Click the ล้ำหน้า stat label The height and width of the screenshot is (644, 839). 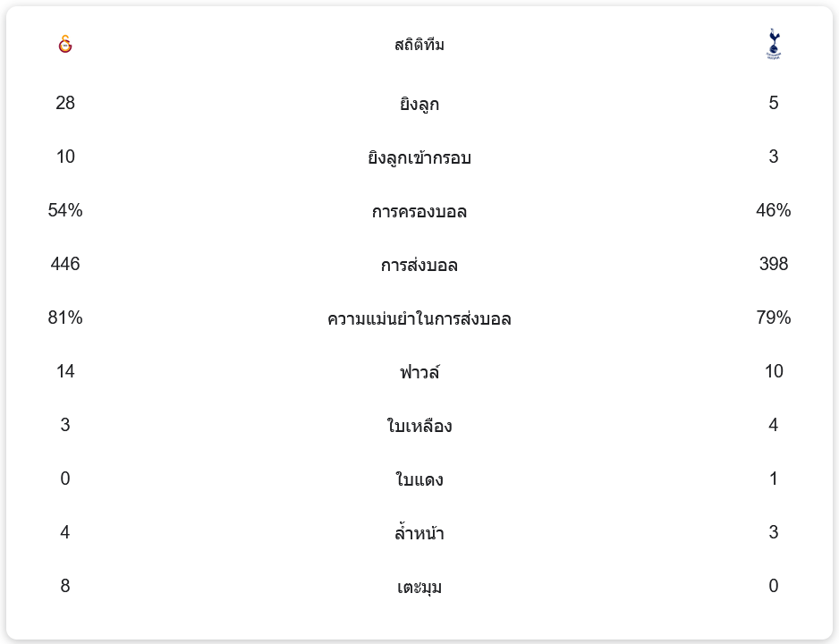(419, 533)
